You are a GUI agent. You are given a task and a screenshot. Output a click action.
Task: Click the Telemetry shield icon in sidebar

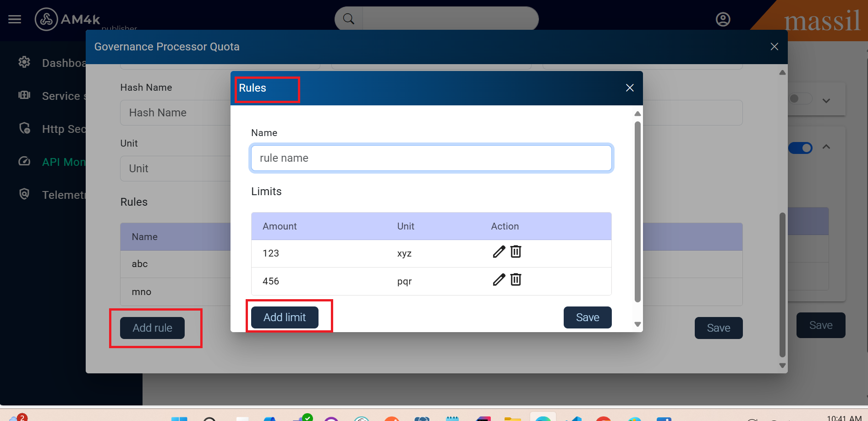[x=24, y=194]
